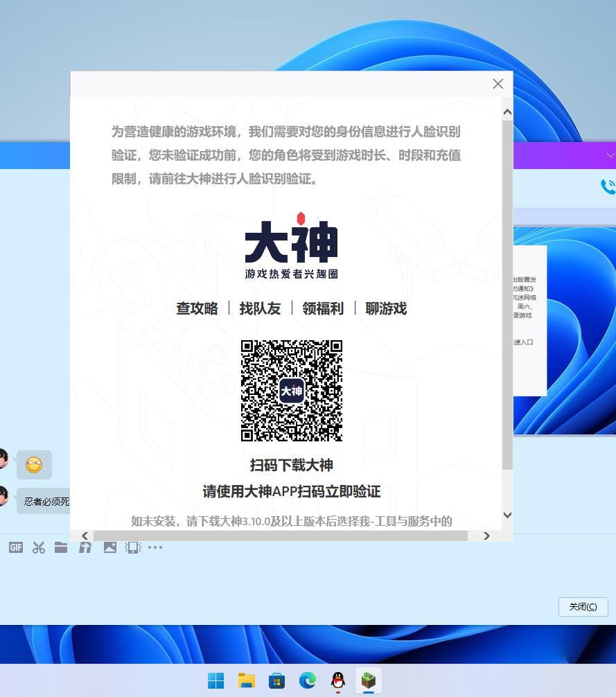Open GIF picker in chat toolbar
The height and width of the screenshot is (697, 616).
[x=15, y=547]
